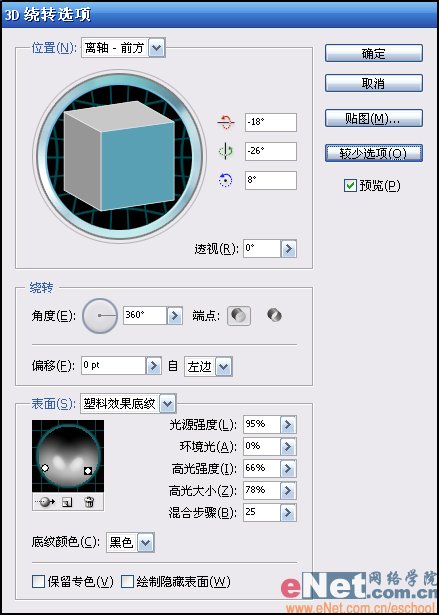Click the 确定 OK button
This screenshot has height=615, width=439.
(x=373, y=53)
